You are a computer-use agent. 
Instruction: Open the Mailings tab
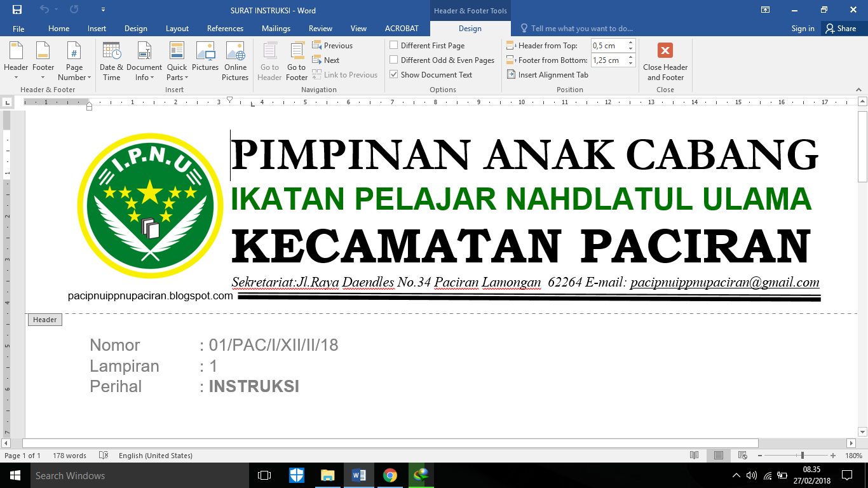click(276, 29)
